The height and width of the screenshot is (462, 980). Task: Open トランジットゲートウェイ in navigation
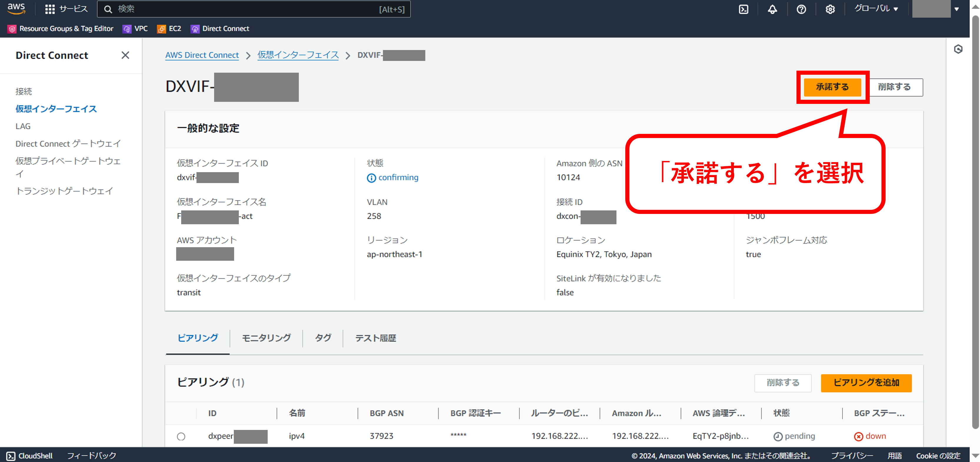coord(64,191)
